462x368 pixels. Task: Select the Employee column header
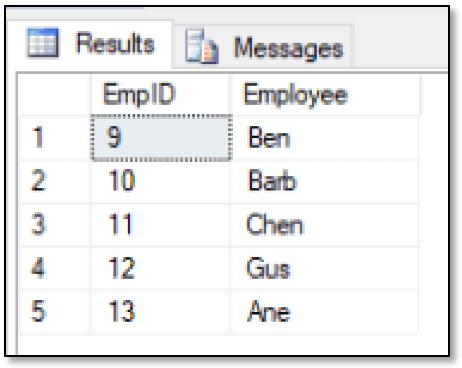(325, 94)
